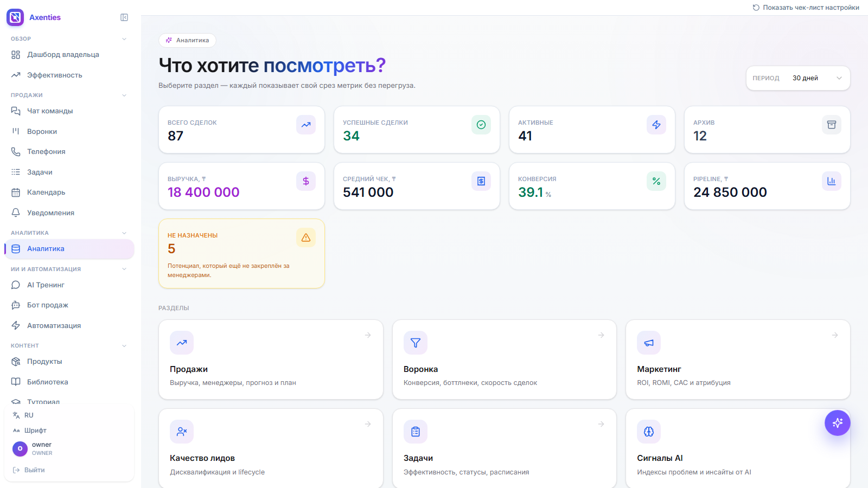Select Аналитика in the sidebar
Screen dimensions: 868x488
click(x=69, y=249)
